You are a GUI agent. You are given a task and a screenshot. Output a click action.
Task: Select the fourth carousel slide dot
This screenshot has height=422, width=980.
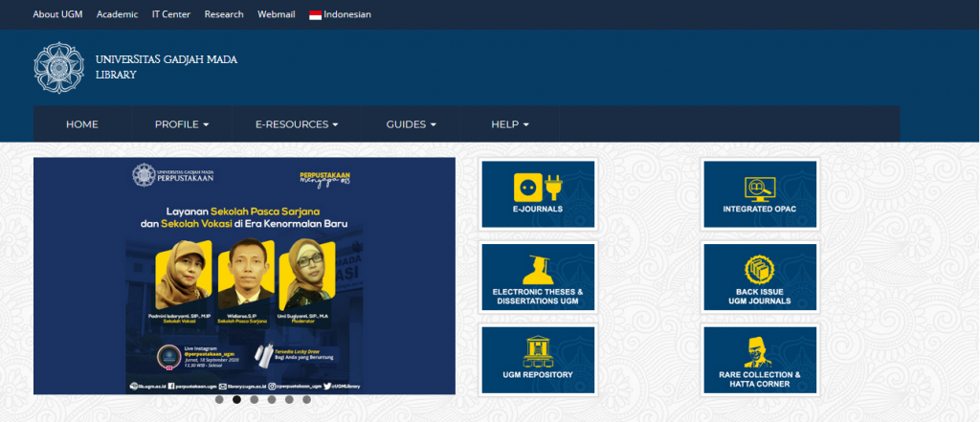(272, 399)
